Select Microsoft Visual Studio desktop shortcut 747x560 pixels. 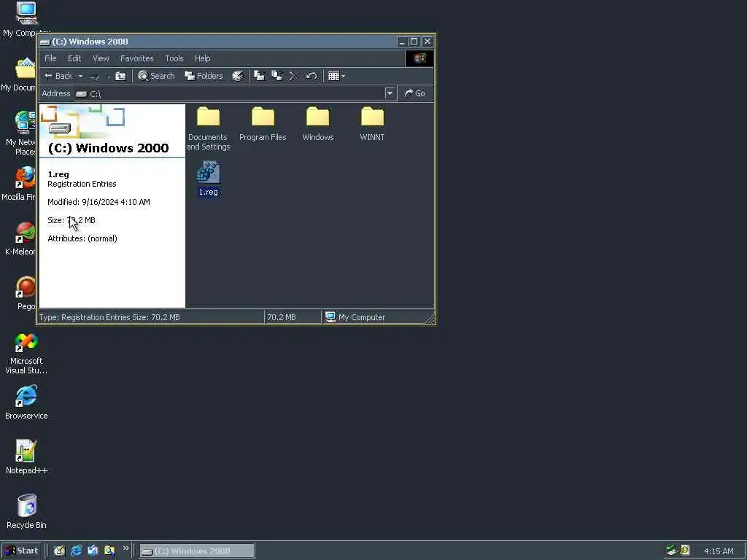click(26, 353)
